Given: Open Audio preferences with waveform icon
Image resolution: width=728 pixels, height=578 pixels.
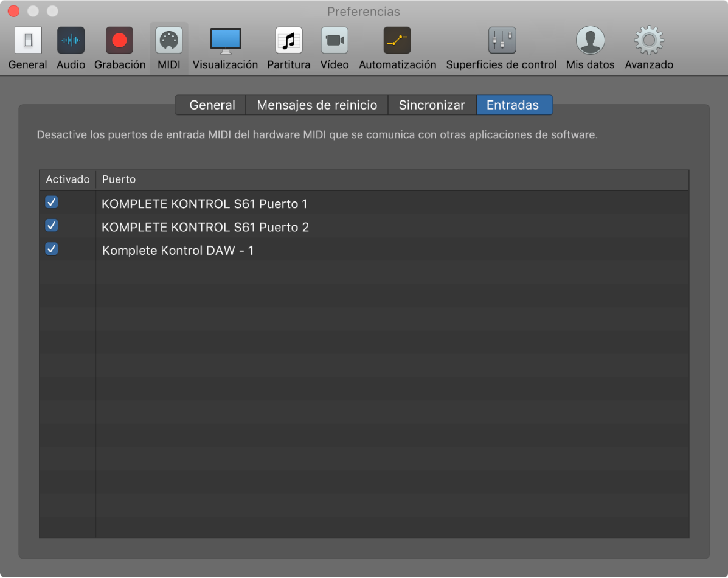Looking at the screenshot, I should point(71,41).
